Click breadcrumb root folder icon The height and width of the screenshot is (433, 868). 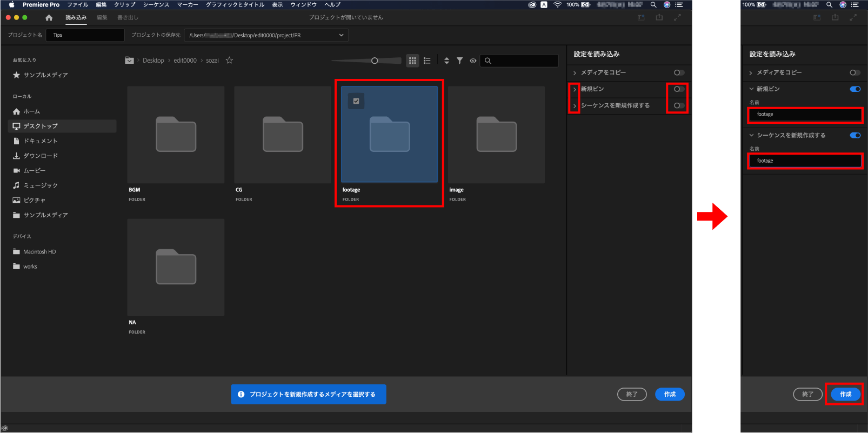point(129,61)
